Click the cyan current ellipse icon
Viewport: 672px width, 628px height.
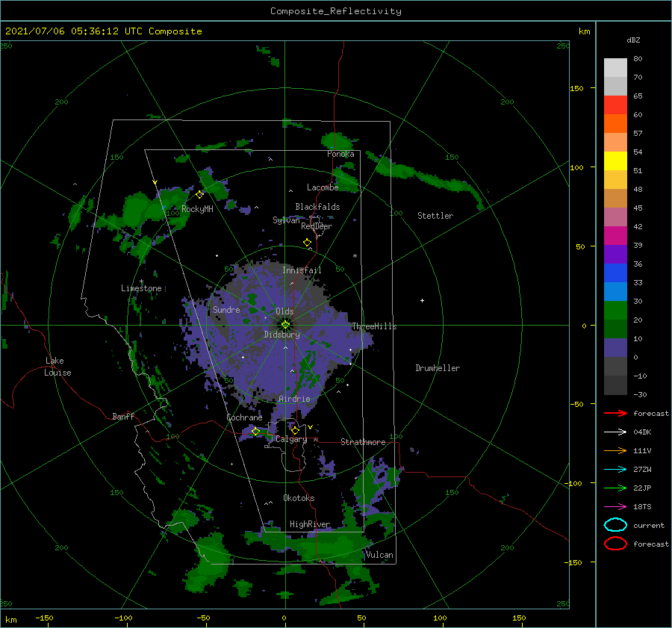pyautogui.click(x=615, y=525)
